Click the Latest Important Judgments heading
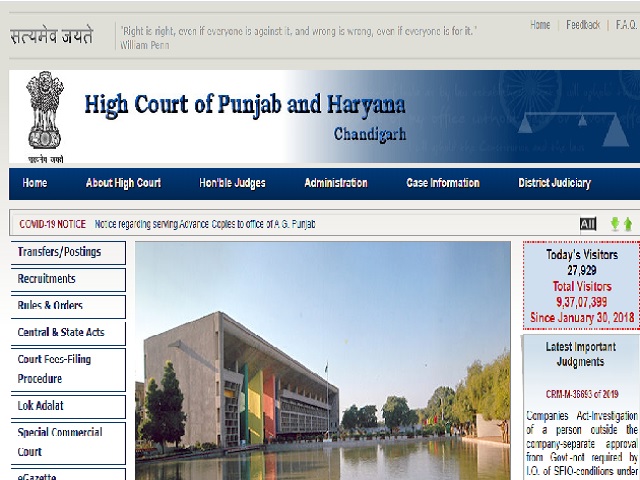 [580, 354]
